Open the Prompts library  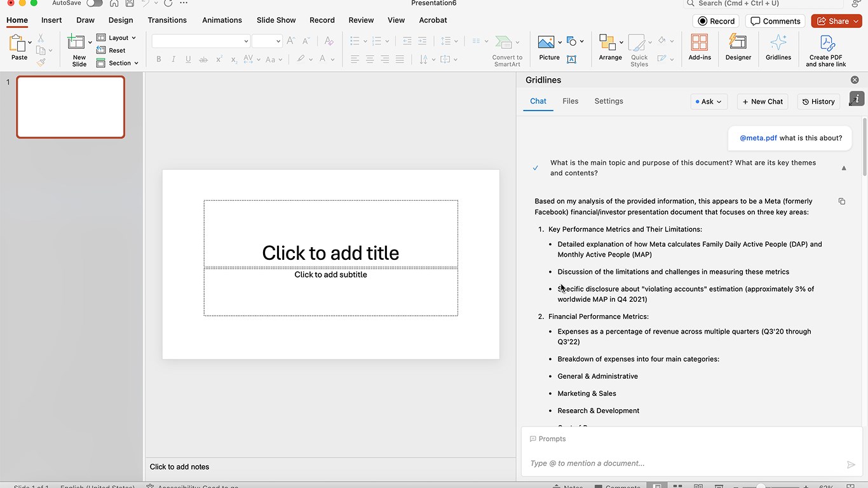pos(548,439)
